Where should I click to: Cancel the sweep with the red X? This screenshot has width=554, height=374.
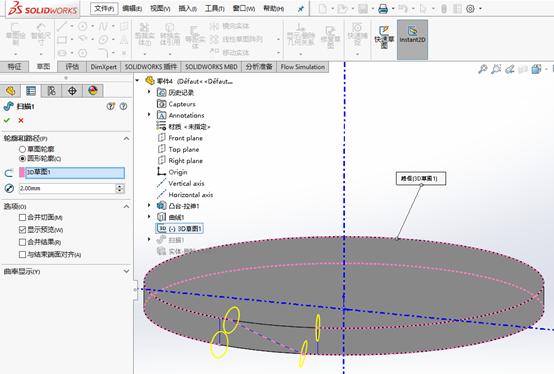click(21, 120)
